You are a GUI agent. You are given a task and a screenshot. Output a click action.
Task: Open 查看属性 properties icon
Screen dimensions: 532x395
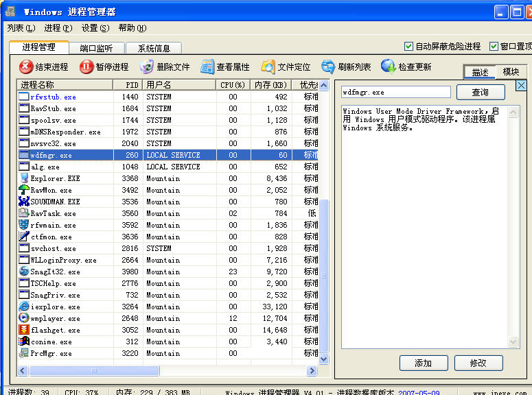tap(207, 67)
